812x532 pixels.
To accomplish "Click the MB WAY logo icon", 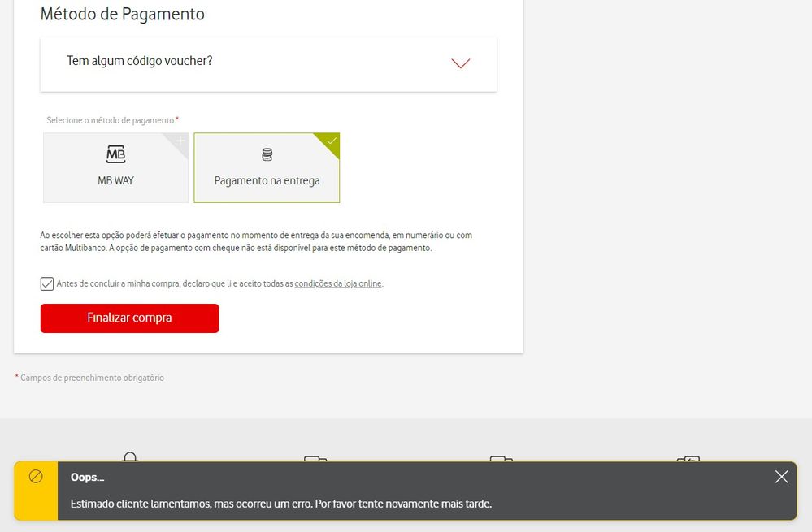I will [115, 154].
